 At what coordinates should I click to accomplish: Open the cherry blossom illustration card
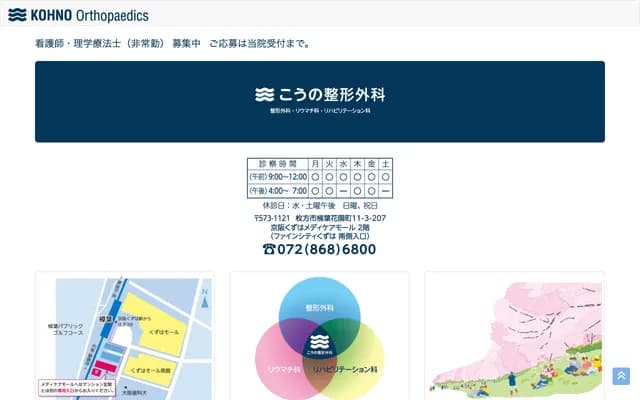(514, 335)
